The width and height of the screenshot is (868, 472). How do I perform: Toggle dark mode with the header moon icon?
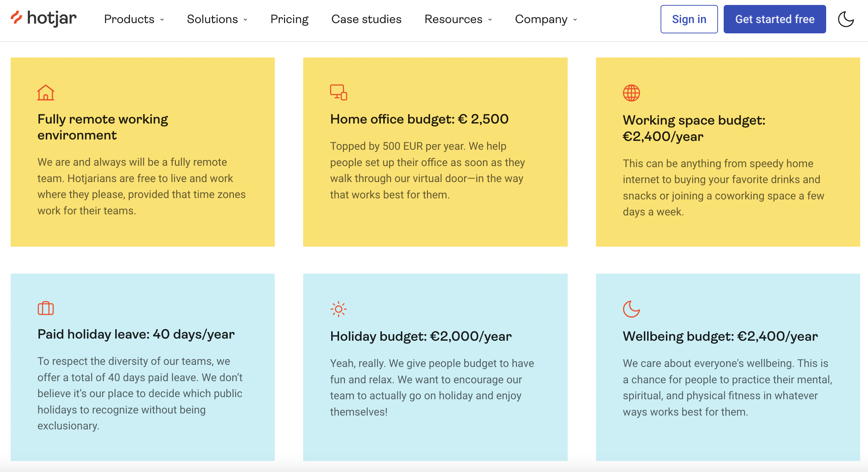click(846, 19)
